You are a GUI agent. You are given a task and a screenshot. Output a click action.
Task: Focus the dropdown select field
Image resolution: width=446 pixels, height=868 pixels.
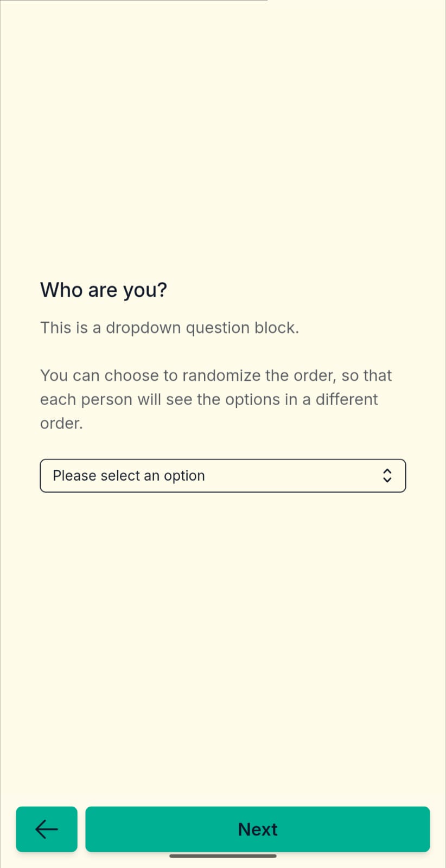tap(222, 476)
